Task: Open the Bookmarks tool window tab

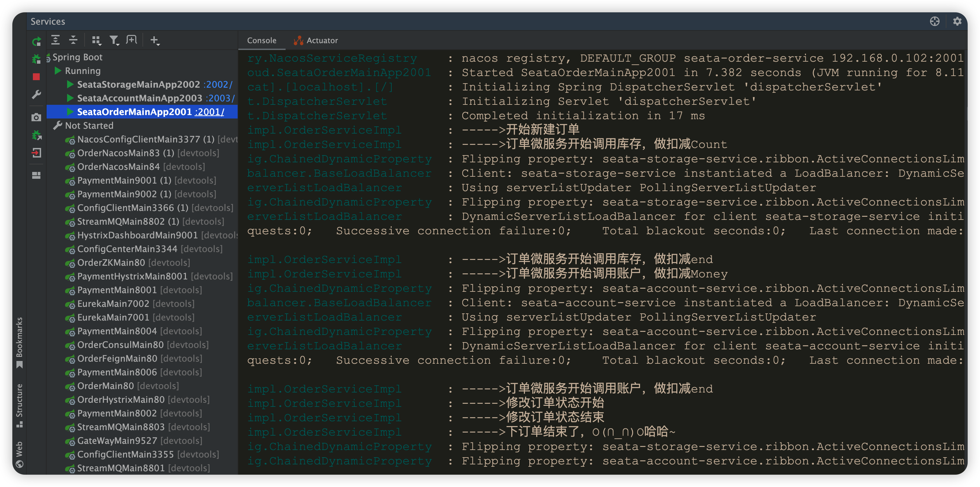Action: click(20, 342)
